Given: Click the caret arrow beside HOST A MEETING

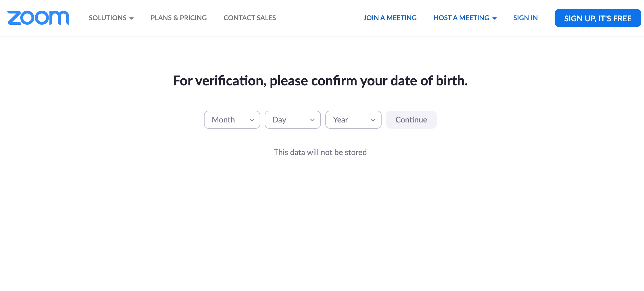Looking at the screenshot, I should pos(495,19).
